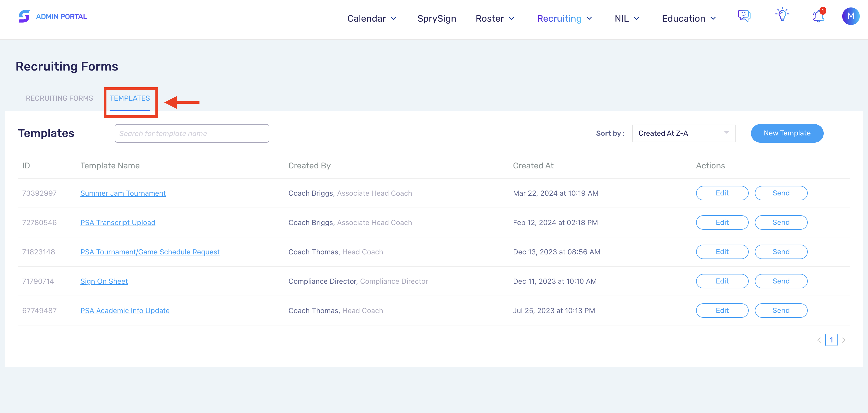Click the Recruiting Forms page heading
Viewport: 868px width, 413px height.
click(x=67, y=66)
